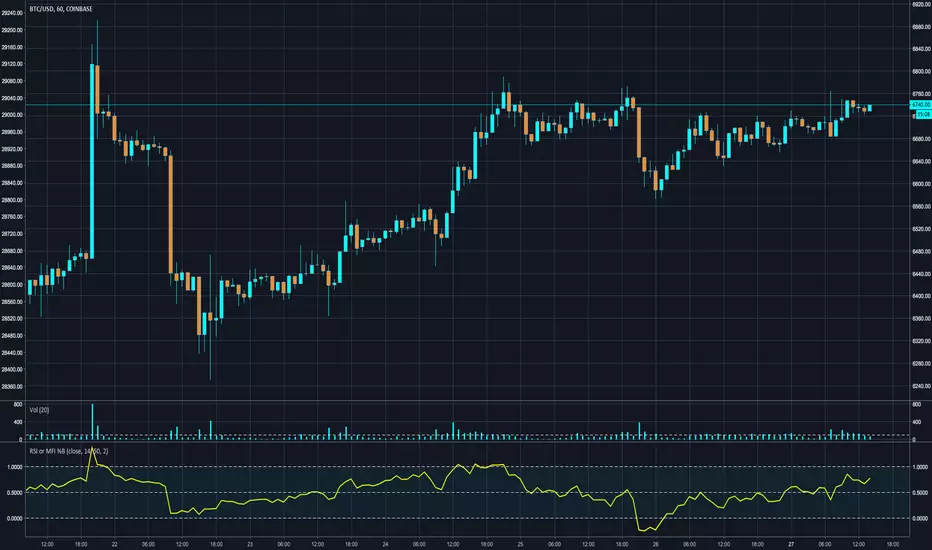
Task: Select the horizontal cyan price line
Action: 467,105
